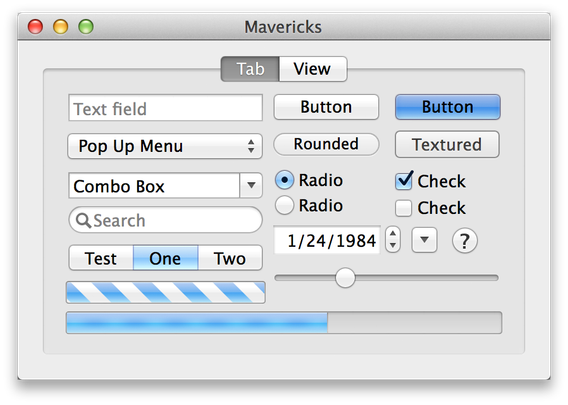Select the second unselected Radio option
568x405 pixels.
[x=284, y=205]
